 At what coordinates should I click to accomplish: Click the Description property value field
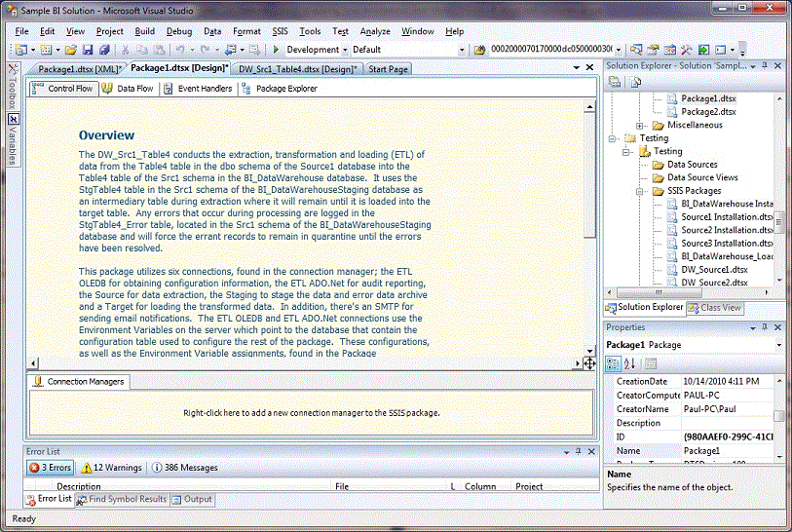(728, 424)
